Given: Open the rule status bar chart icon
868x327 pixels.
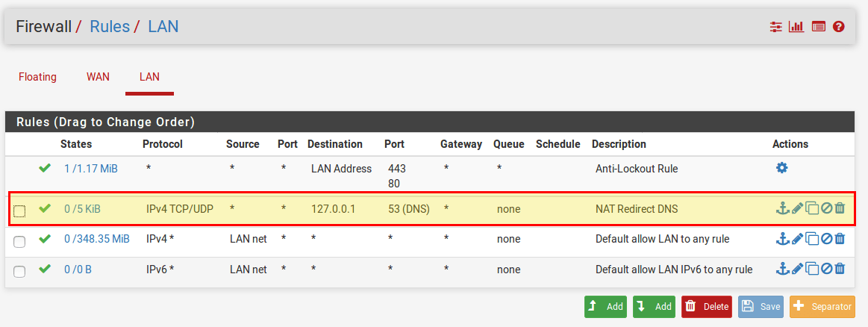Looking at the screenshot, I should pyautogui.click(x=796, y=27).
